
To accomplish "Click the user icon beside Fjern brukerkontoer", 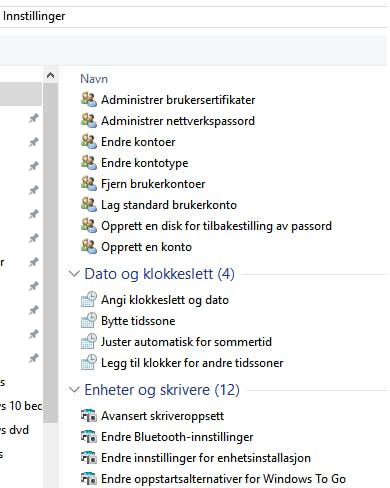I will (89, 184).
